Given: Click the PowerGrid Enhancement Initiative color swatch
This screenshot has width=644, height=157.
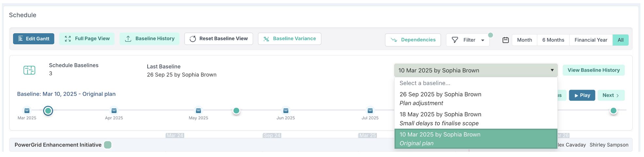Looking at the screenshot, I should 108,145.
